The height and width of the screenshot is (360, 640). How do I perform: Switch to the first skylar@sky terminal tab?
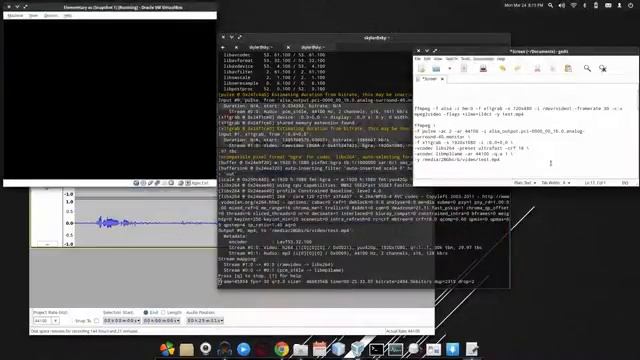tap(260, 47)
